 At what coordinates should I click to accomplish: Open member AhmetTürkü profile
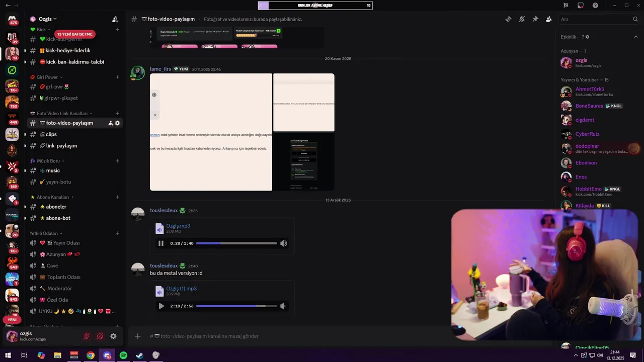pos(599,92)
